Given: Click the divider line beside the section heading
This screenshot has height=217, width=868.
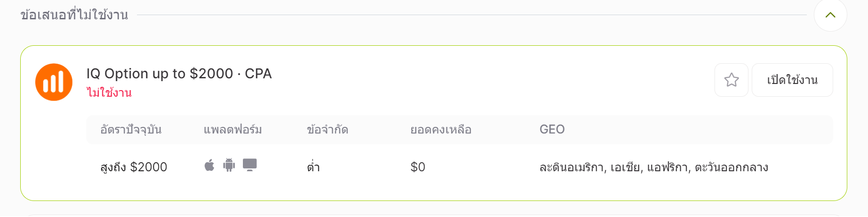Looking at the screenshot, I should 472,15.
